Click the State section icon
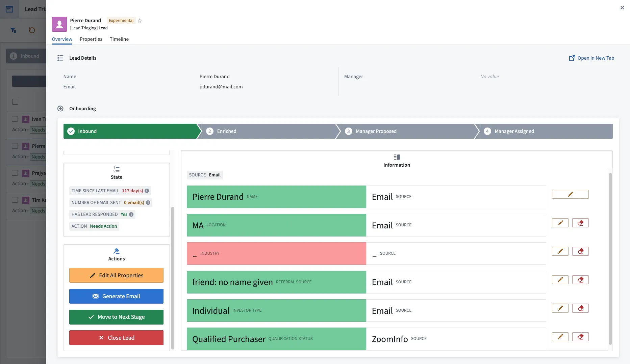This screenshot has height=364, width=630. pyautogui.click(x=117, y=169)
